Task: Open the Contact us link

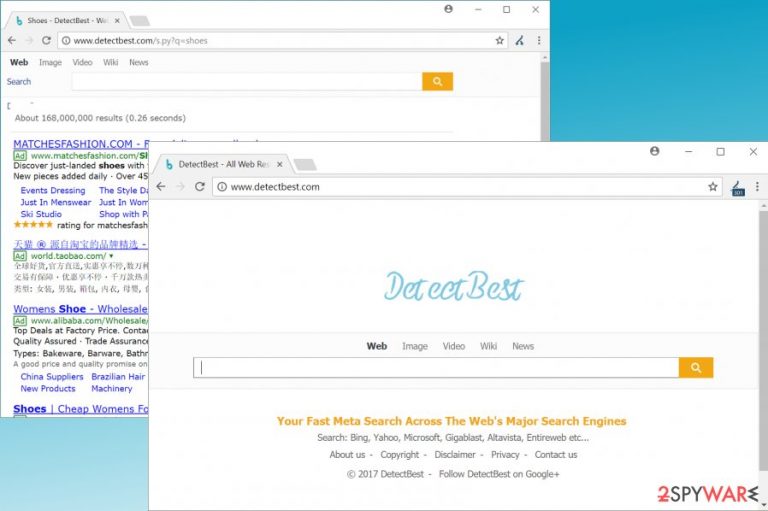Action: coord(556,455)
